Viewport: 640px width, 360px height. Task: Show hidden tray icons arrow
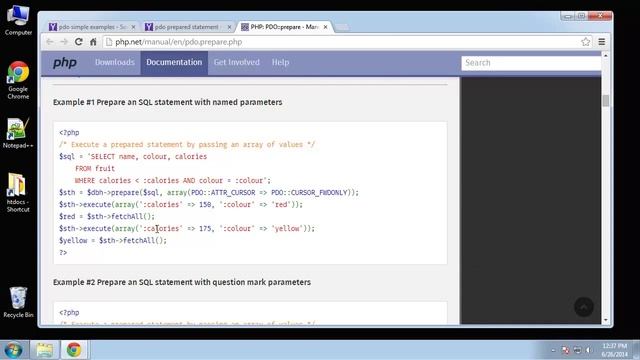click(x=553, y=350)
